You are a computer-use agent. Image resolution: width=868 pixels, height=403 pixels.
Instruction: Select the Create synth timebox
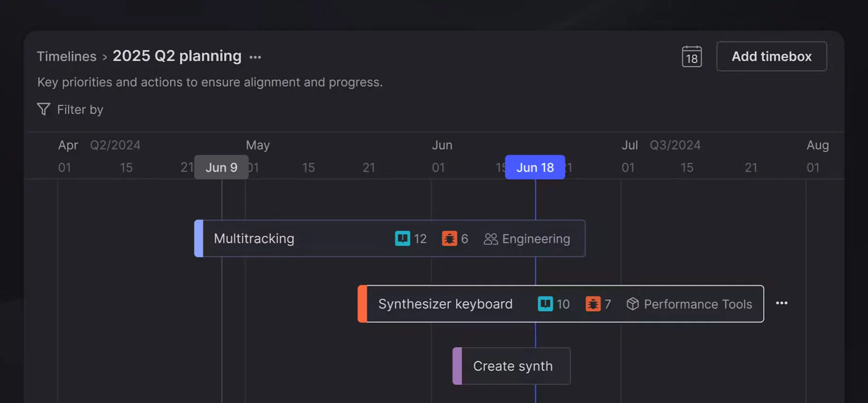pos(511,366)
